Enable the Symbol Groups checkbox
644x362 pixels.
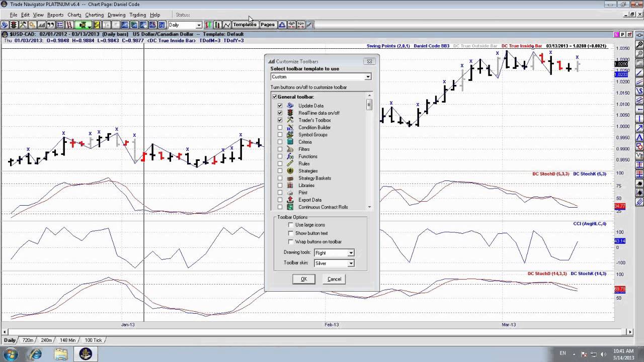tap(280, 135)
